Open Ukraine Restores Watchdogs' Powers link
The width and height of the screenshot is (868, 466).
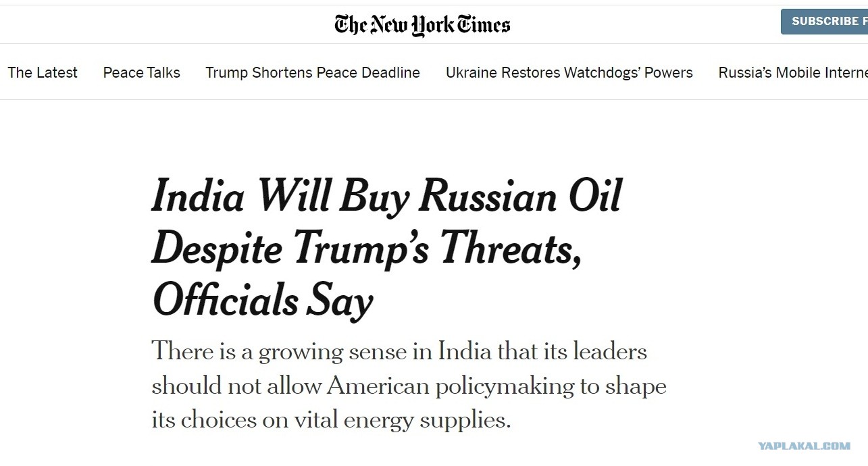pos(569,72)
